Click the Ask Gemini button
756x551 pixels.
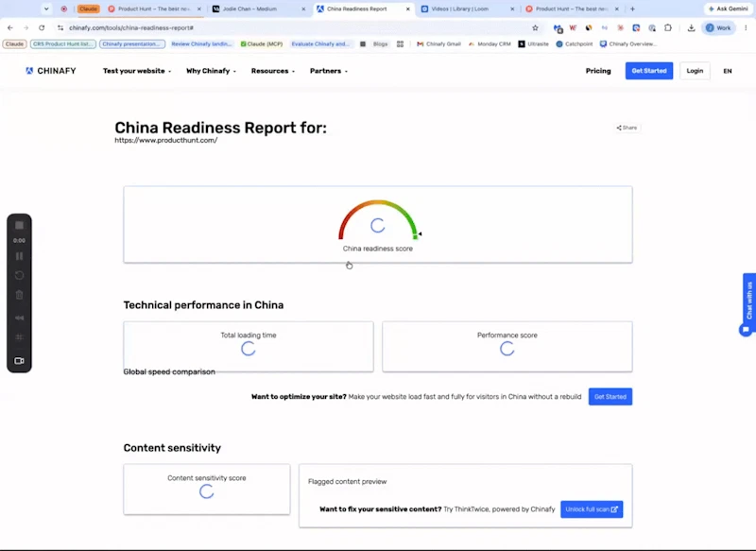tap(728, 9)
